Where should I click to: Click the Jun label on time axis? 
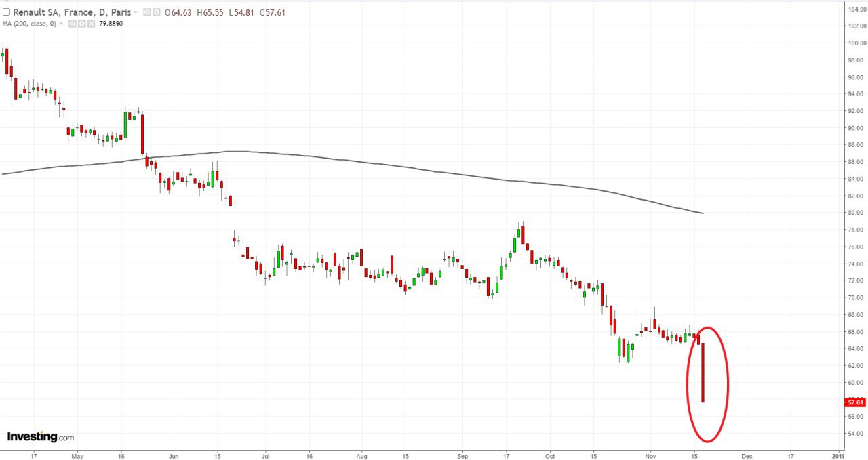(x=173, y=456)
